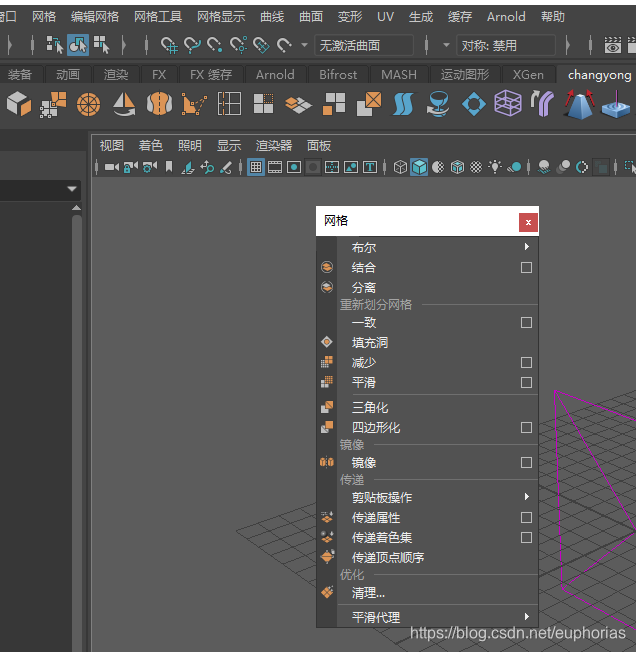Expand the 剪贴板操作 submenu
The image size is (636, 652).
pyautogui.click(x=527, y=496)
